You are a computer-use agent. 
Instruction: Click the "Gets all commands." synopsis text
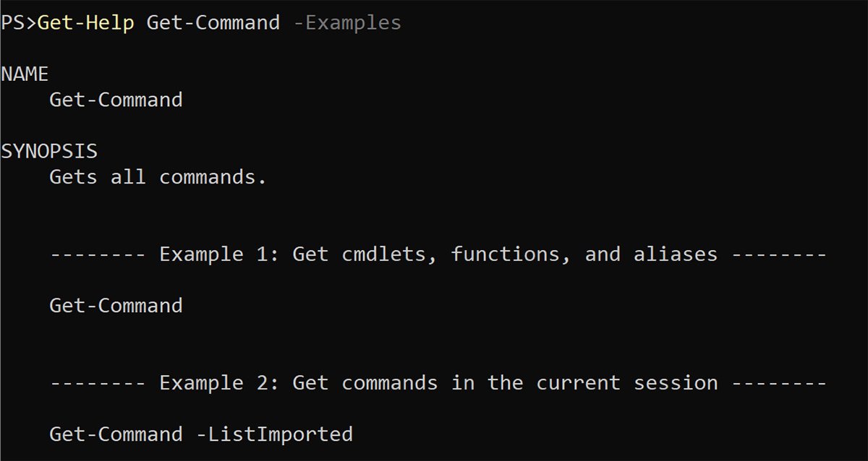(158, 177)
